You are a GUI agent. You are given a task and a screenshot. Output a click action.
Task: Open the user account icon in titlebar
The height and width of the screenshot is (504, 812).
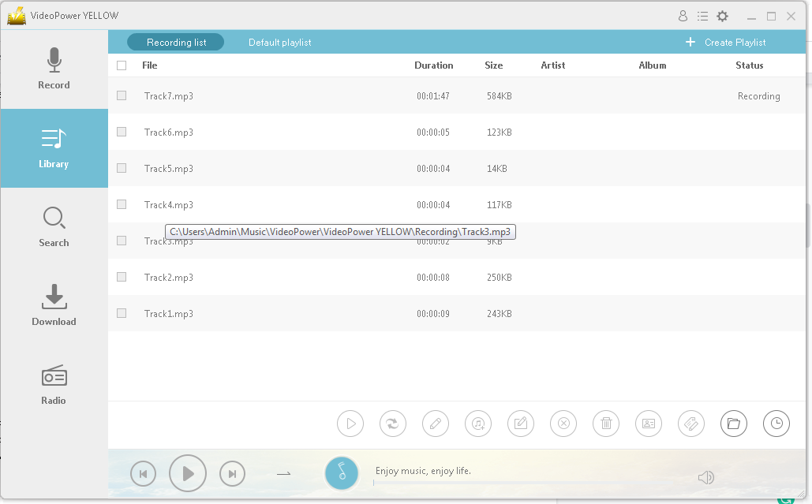[x=683, y=15]
